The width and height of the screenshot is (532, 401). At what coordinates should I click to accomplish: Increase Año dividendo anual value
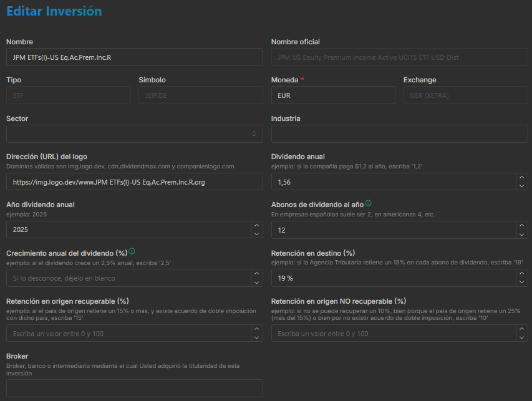tap(256, 225)
